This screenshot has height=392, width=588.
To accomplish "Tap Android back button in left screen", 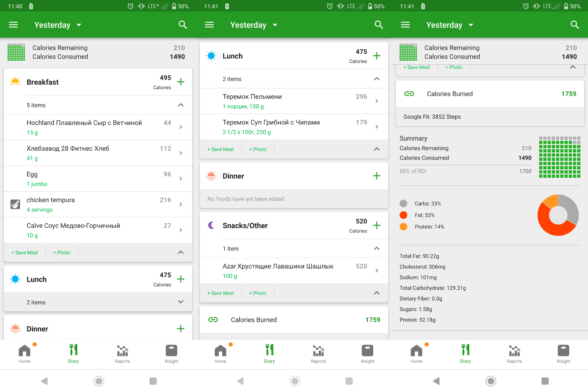I will 44,381.
